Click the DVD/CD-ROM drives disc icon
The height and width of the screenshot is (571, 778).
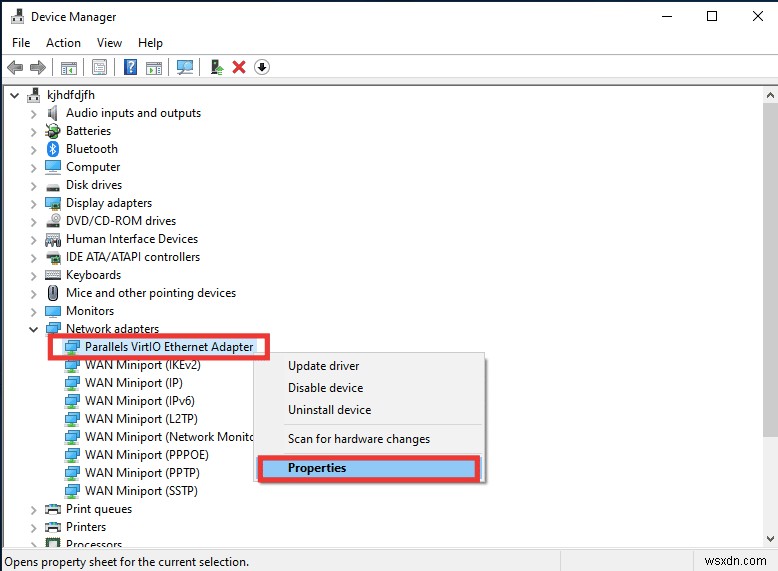click(x=53, y=221)
